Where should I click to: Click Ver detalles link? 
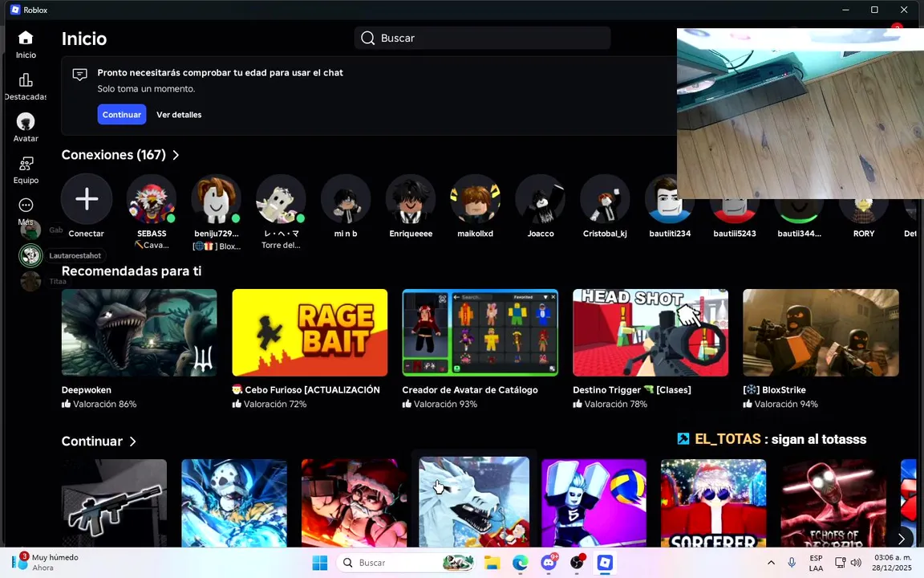pyautogui.click(x=179, y=115)
